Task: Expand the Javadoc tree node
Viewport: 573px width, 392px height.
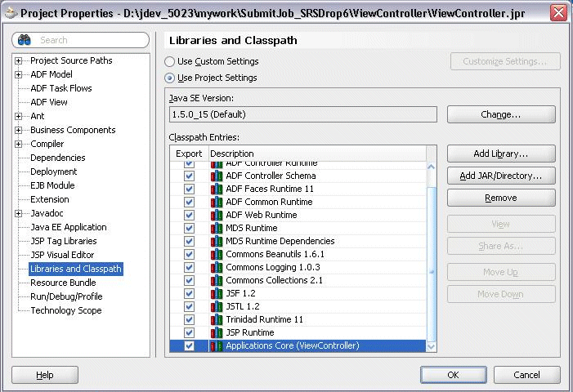Action: [x=18, y=213]
